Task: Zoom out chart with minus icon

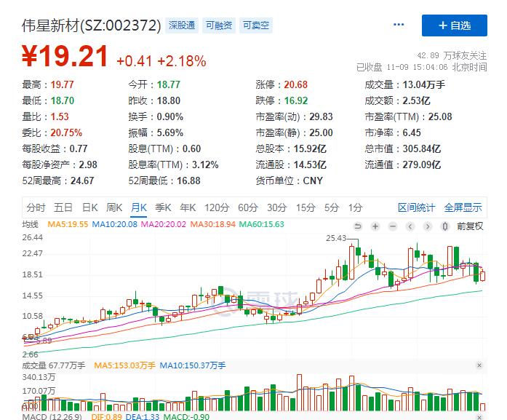Action: (393, 226)
